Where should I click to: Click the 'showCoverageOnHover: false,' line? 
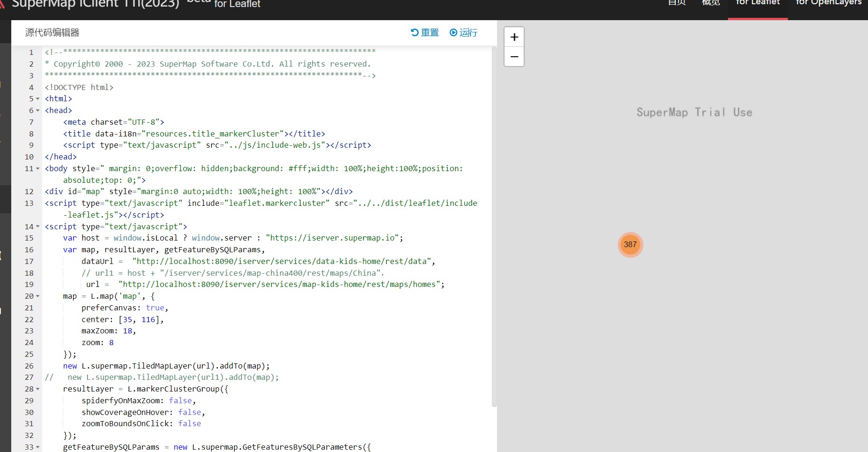pyautogui.click(x=143, y=412)
